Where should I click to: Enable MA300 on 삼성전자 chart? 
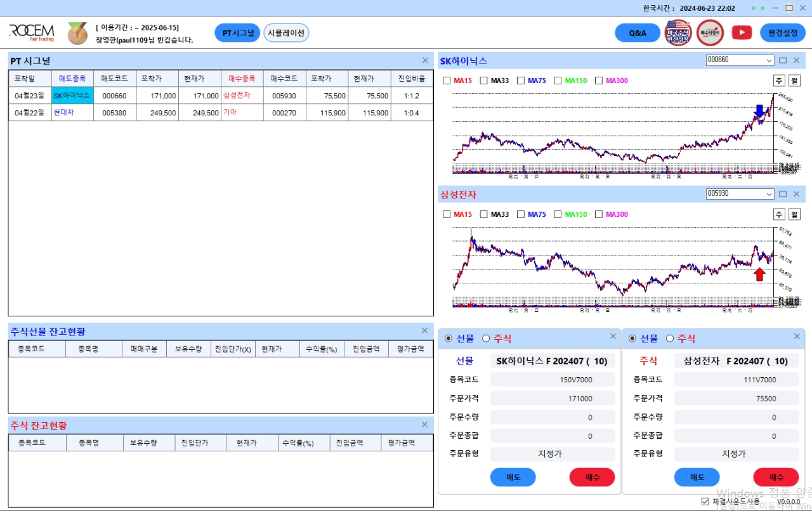(x=599, y=214)
